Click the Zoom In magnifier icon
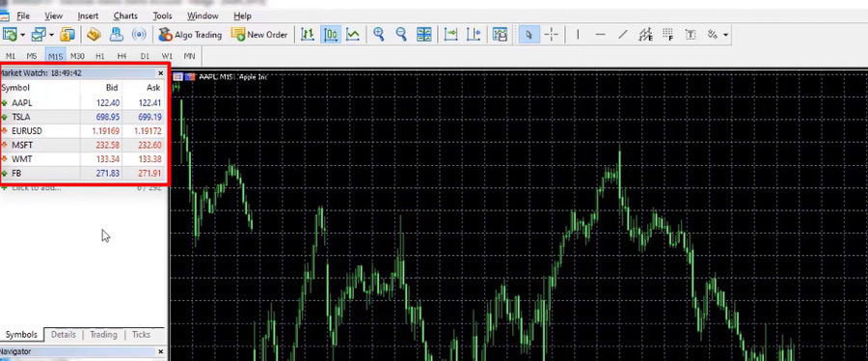This screenshot has height=361, width=868. coord(379,35)
